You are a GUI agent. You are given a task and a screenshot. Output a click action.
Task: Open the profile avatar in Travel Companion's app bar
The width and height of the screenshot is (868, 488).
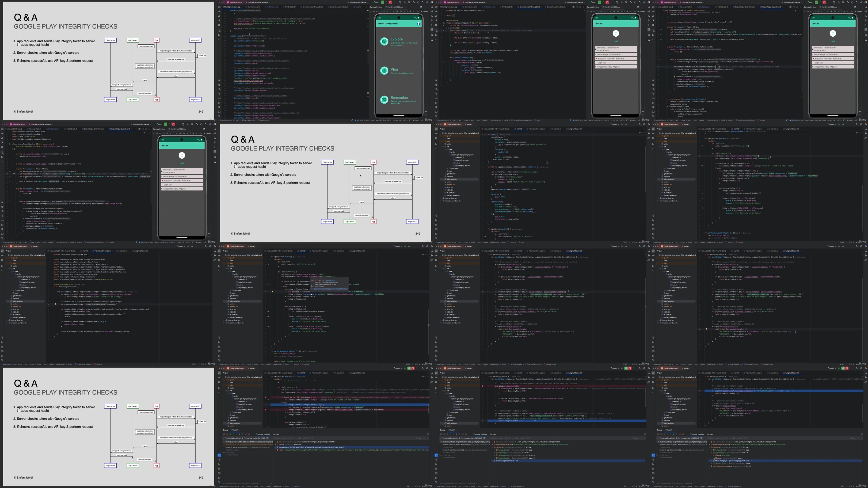(419, 24)
